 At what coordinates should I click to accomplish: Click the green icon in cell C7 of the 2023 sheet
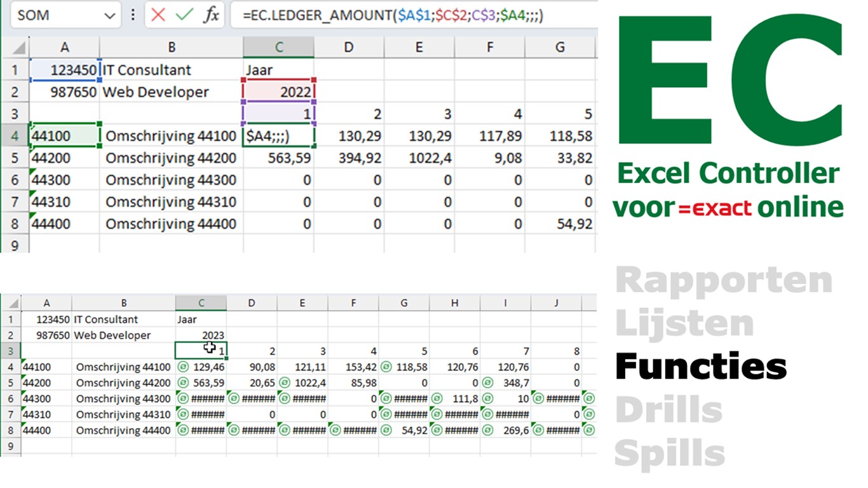click(x=183, y=414)
